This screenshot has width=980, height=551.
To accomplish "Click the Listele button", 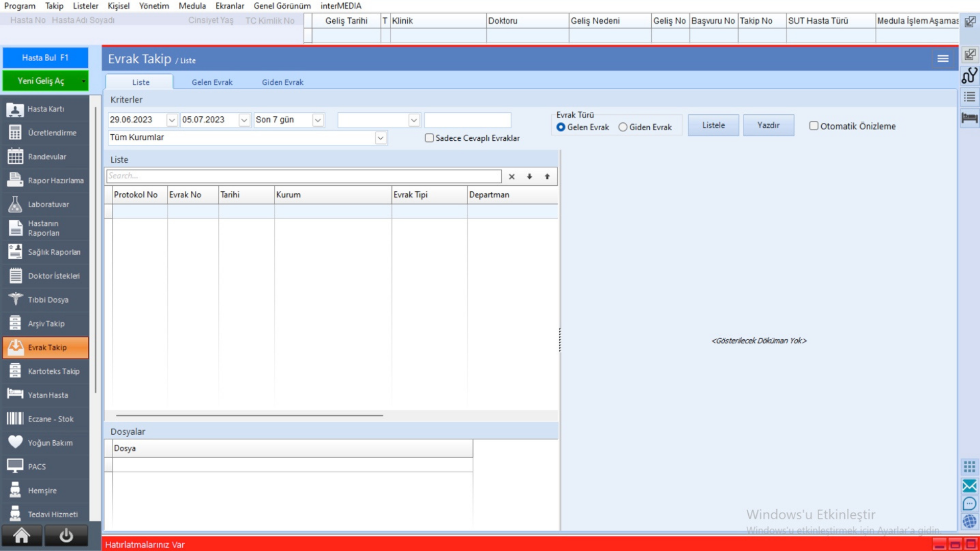I will point(713,126).
